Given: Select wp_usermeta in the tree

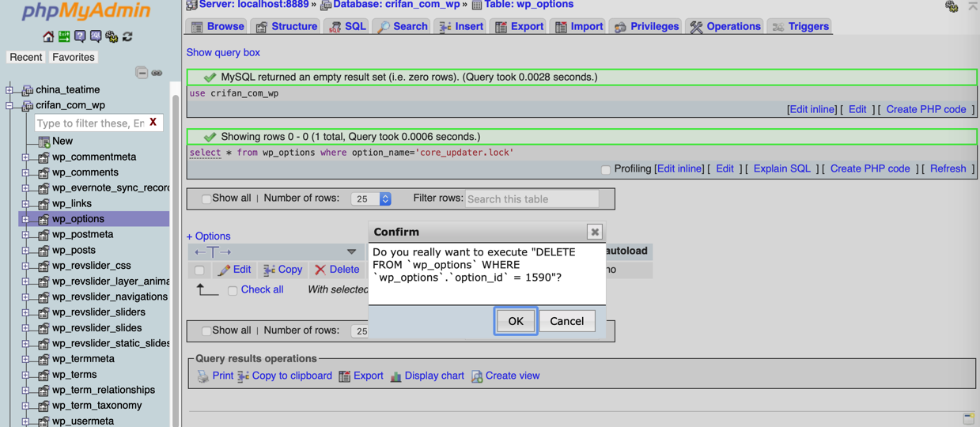Looking at the screenshot, I should point(82,421).
